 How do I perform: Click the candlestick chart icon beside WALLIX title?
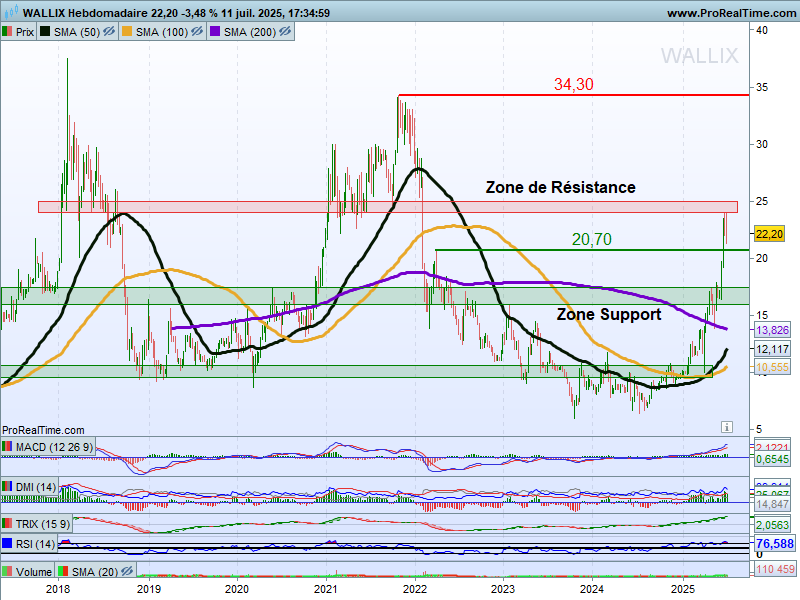click(x=11, y=12)
